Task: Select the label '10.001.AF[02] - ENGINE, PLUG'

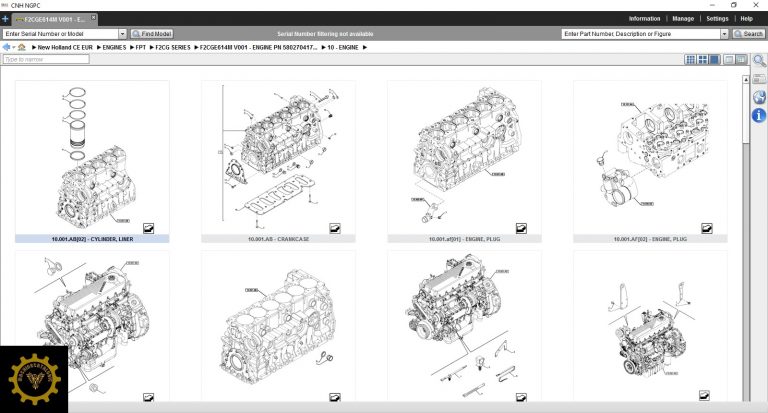Action: click(650, 239)
